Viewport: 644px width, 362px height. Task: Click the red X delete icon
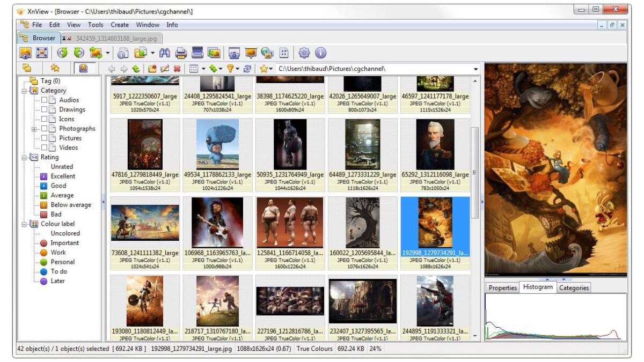177,69
